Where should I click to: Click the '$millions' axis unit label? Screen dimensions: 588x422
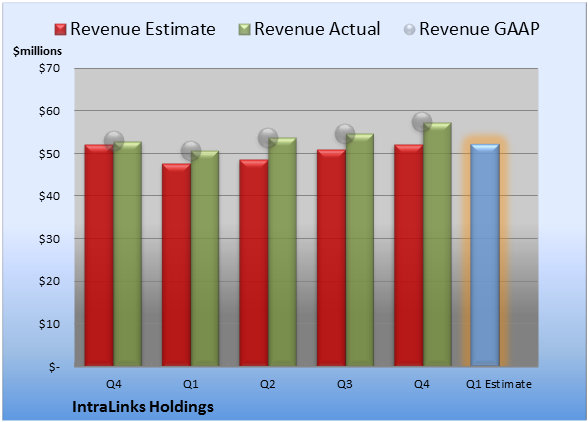tap(38, 51)
